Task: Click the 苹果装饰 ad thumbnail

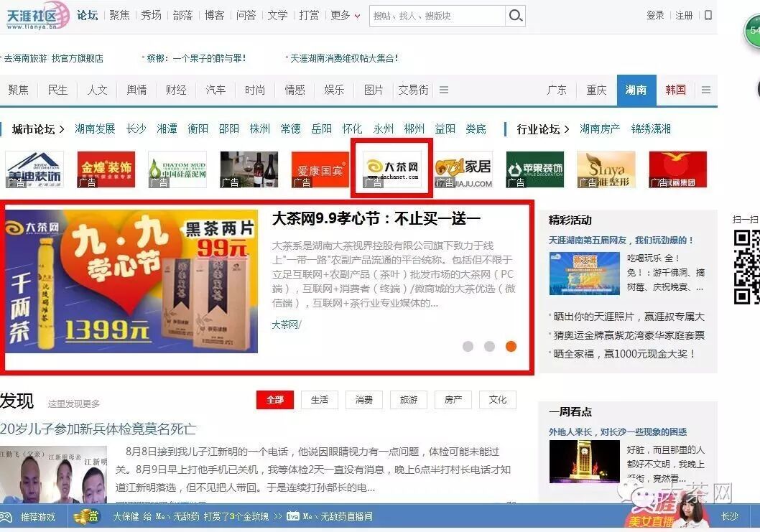Action: click(534, 169)
